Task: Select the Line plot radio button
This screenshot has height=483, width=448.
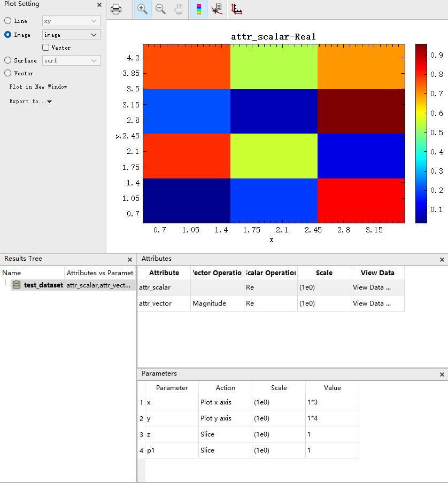Action: [7, 21]
